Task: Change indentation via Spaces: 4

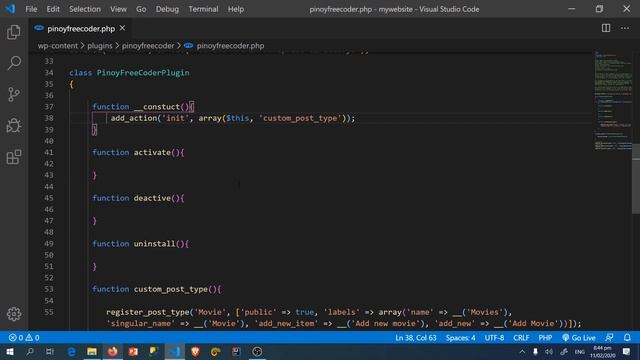Action: (460, 338)
